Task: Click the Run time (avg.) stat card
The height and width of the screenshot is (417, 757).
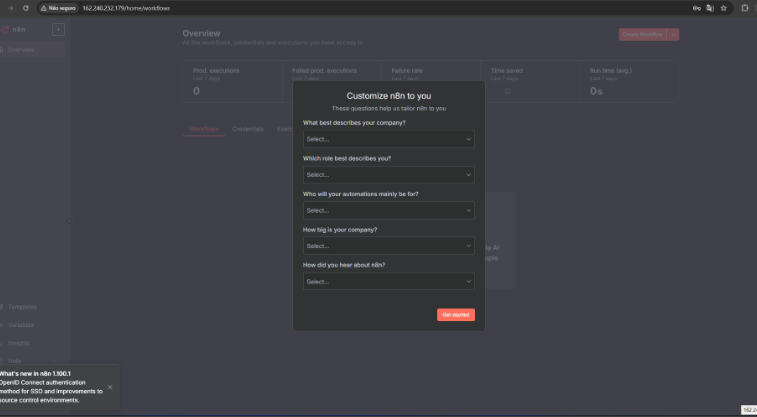Action: [x=630, y=81]
